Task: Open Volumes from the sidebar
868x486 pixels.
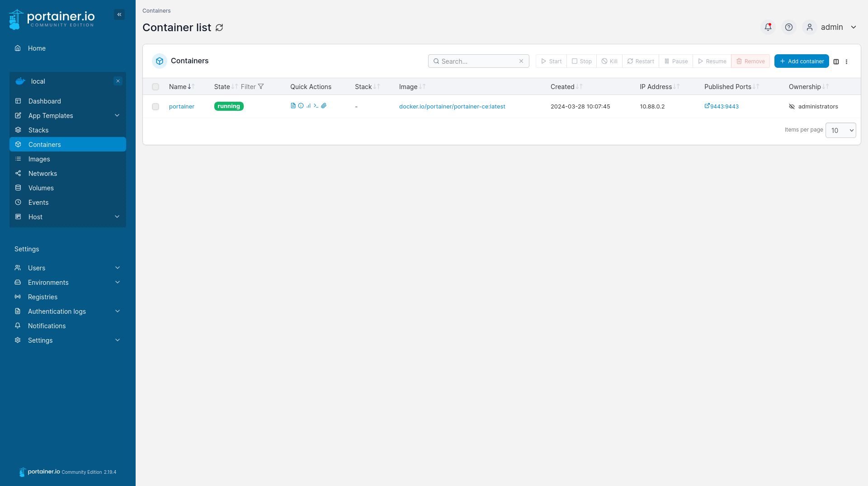Action: point(41,188)
